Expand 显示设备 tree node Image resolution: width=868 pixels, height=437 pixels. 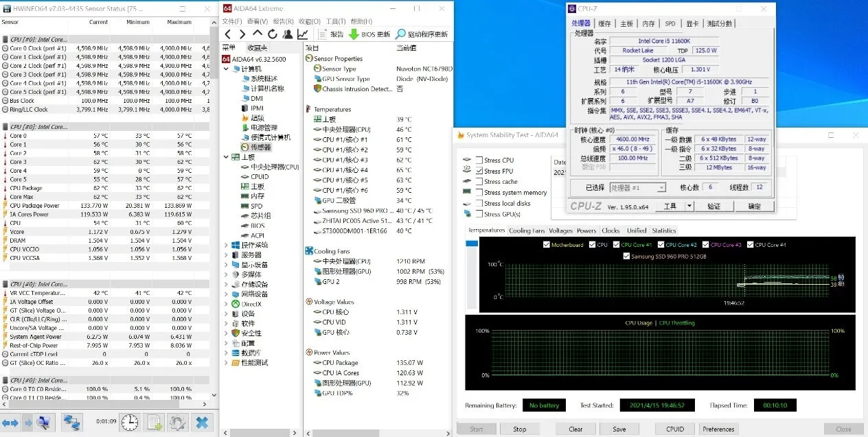[x=227, y=265]
